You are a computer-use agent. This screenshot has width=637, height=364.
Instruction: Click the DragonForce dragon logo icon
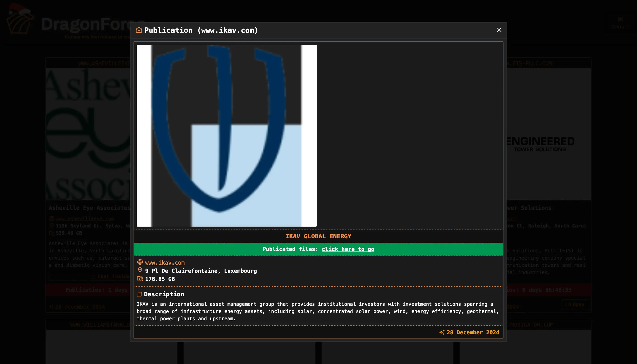pyautogui.click(x=20, y=20)
